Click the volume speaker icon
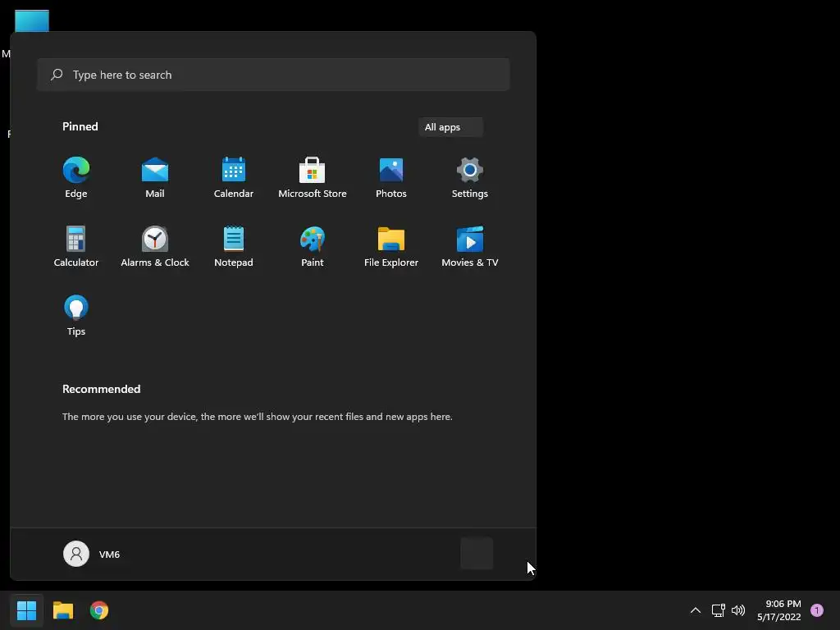 tap(738, 610)
